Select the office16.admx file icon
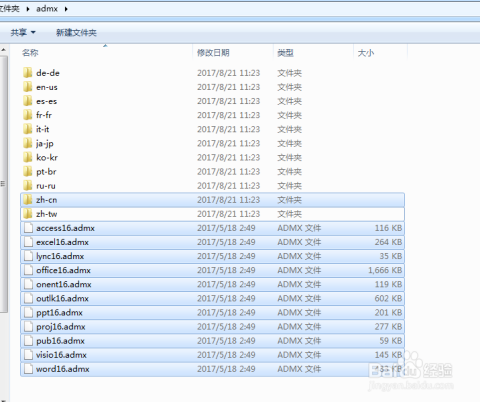Screen dimensions: 480x402 tap(28, 270)
